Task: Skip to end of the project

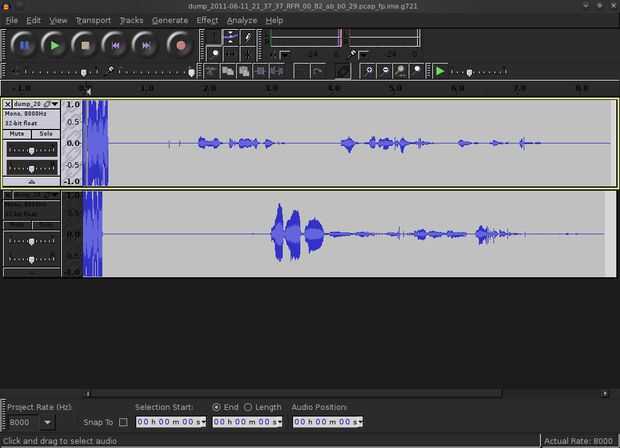Action: click(146, 45)
